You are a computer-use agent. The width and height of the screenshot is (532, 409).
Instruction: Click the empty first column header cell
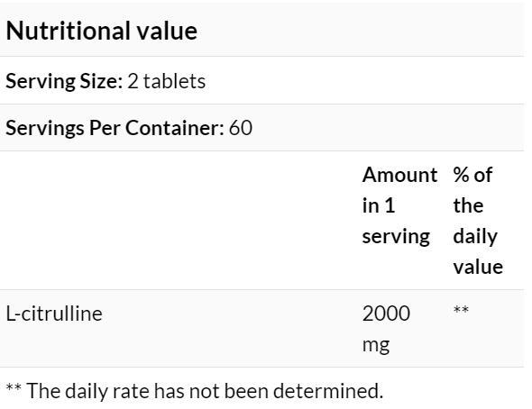coord(179,220)
